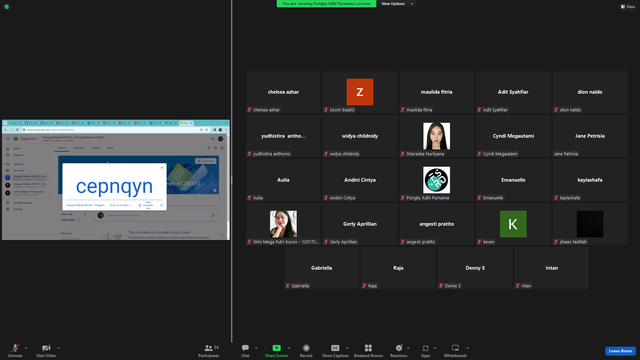Open caption options arrow beside Show Captions

[x=347, y=348]
